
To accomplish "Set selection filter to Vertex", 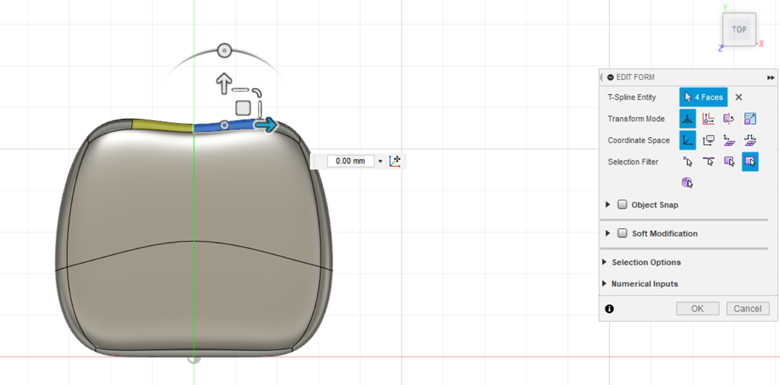I will click(x=687, y=162).
